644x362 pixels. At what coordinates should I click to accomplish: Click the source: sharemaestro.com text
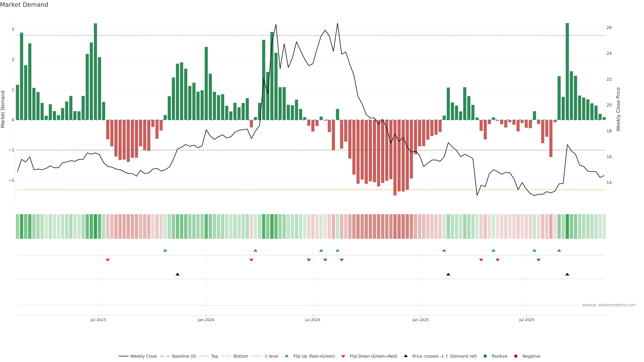pos(609,305)
